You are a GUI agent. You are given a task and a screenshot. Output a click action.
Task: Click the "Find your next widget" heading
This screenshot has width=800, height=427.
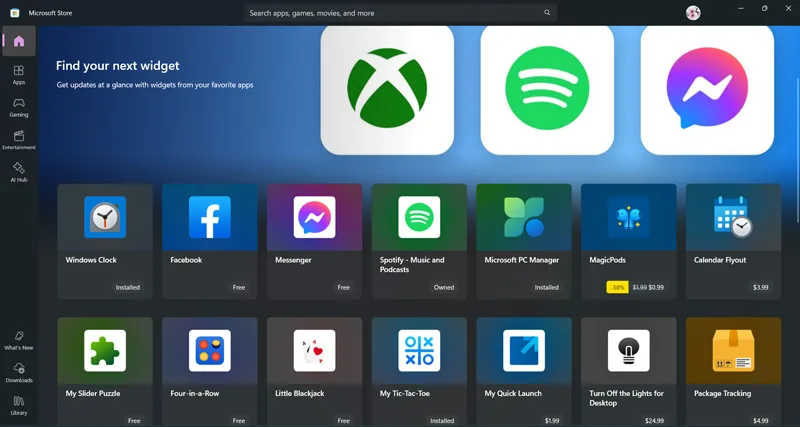[x=117, y=65]
